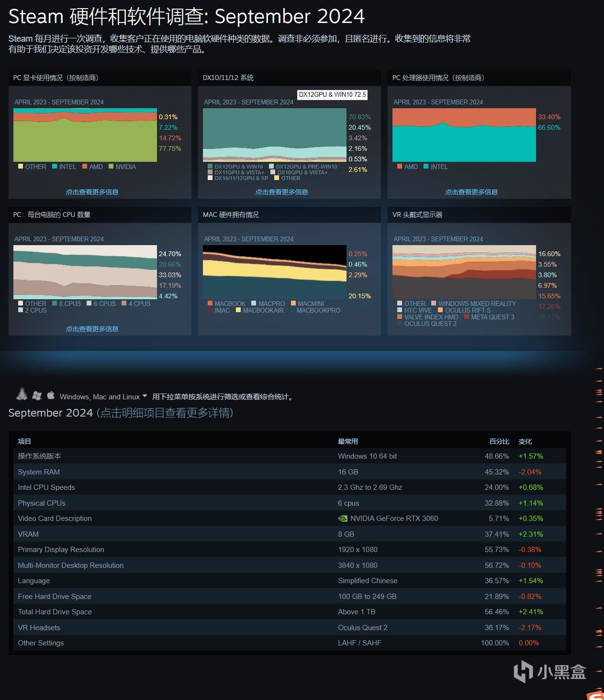This screenshot has height=700, width=604.
Task: Click the NVIDIA legend swatch in GPU chart
Action: [x=111, y=167]
